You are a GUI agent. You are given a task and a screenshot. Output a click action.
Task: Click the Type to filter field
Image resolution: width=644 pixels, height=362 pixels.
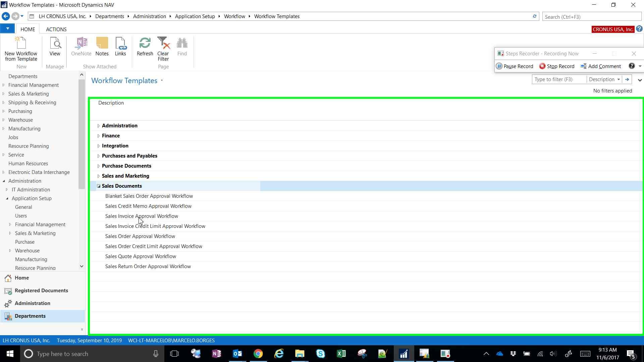click(558, 79)
